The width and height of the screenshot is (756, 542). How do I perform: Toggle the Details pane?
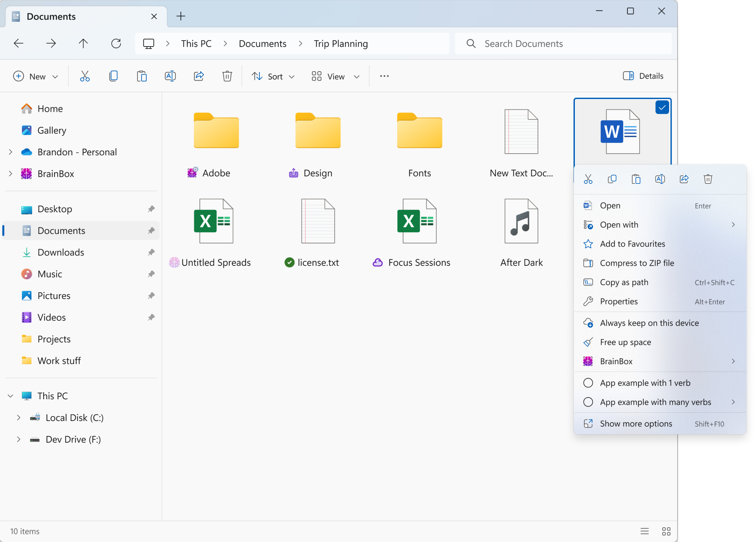point(643,76)
